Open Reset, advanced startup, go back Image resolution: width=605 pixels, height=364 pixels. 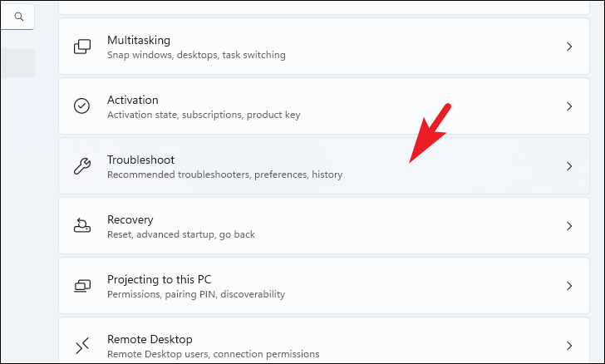click(x=181, y=234)
